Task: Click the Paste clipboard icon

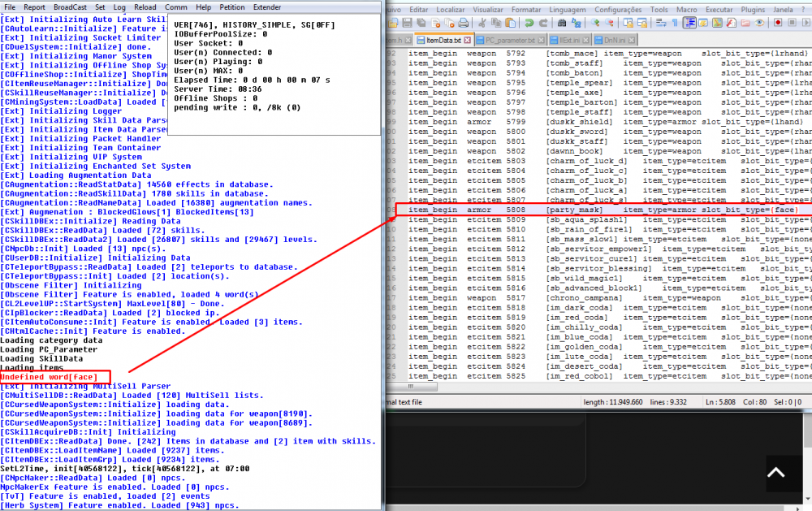Action: [510, 23]
